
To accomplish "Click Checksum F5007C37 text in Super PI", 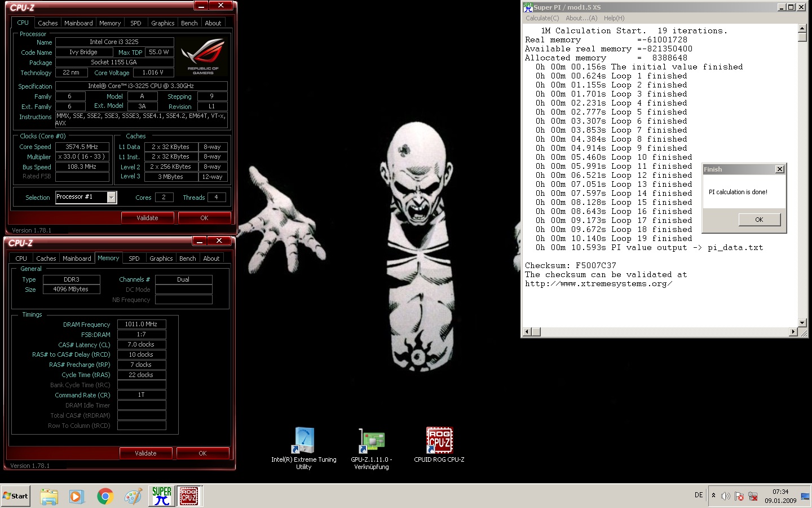I will click(571, 265).
